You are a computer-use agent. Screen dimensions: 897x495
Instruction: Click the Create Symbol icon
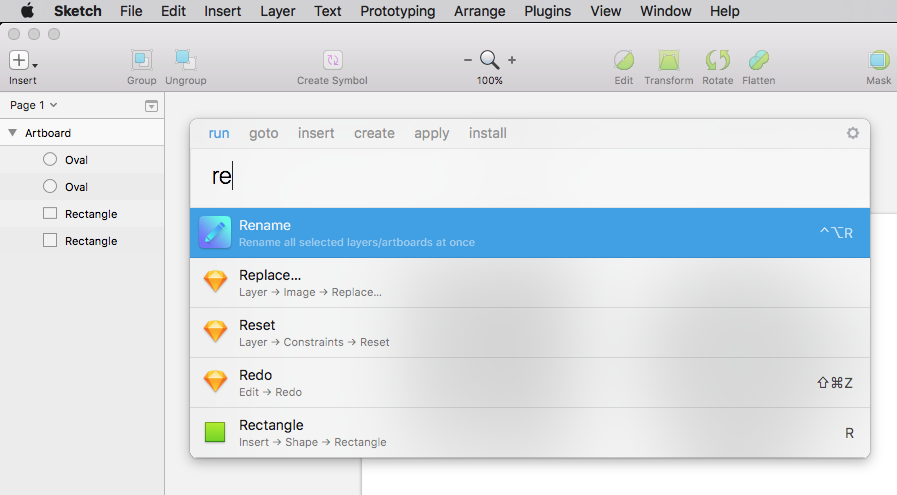[x=332, y=60]
